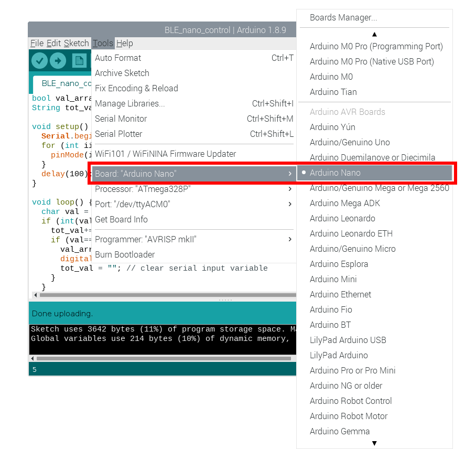Select Arduino Ethernet board

pyautogui.click(x=374, y=294)
